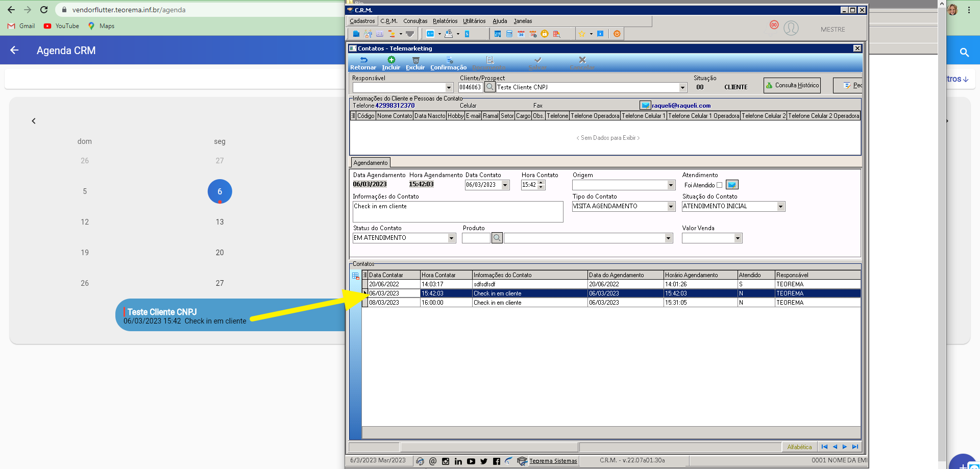This screenshot has height=469, width=980.
Task: Expand the Status do Contato dropdown
Action: 451,238
